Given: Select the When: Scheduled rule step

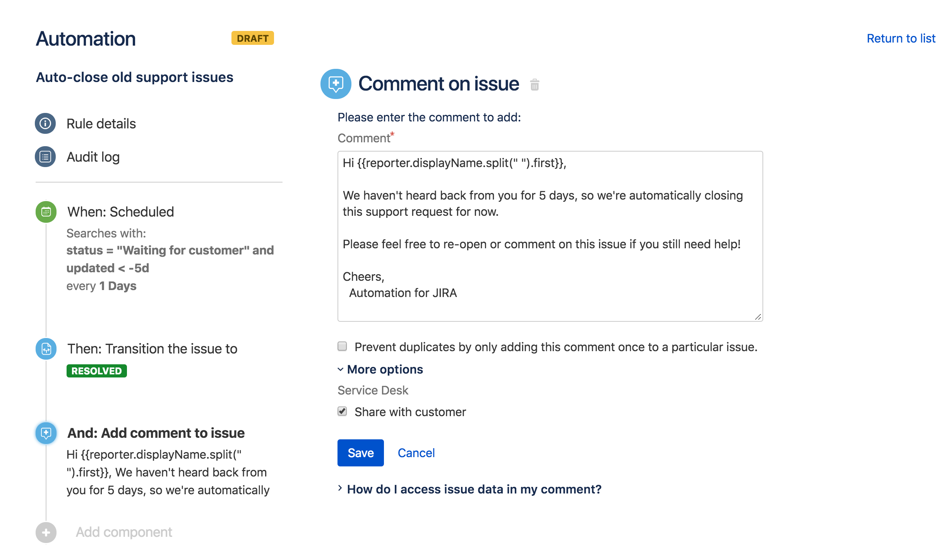Looking at the screenshot, I should 120,212.
